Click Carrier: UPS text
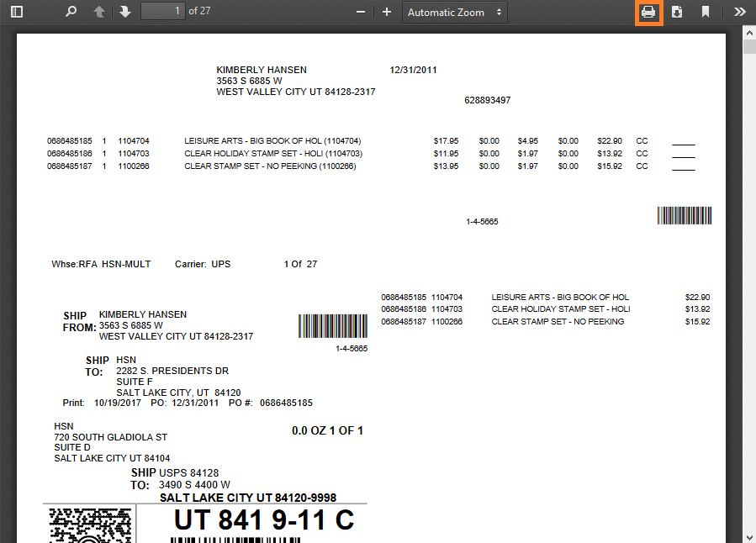The image size is (756, 543). tap(203, 264)
